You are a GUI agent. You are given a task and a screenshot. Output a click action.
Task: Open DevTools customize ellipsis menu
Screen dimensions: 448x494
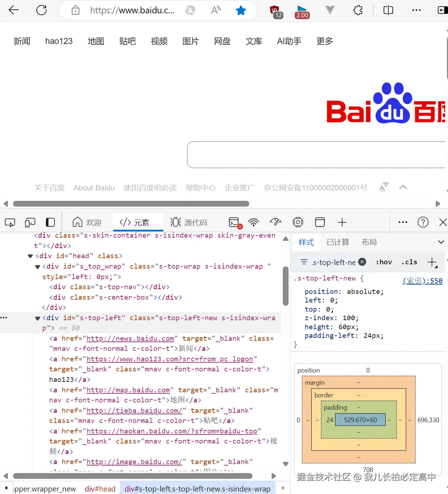pos(403,222)
